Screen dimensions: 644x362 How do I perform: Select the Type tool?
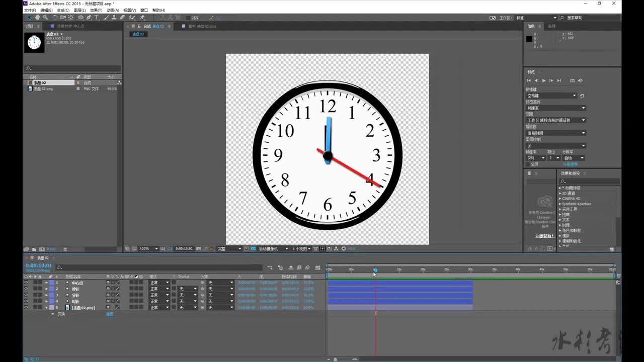tap(97, 18)
